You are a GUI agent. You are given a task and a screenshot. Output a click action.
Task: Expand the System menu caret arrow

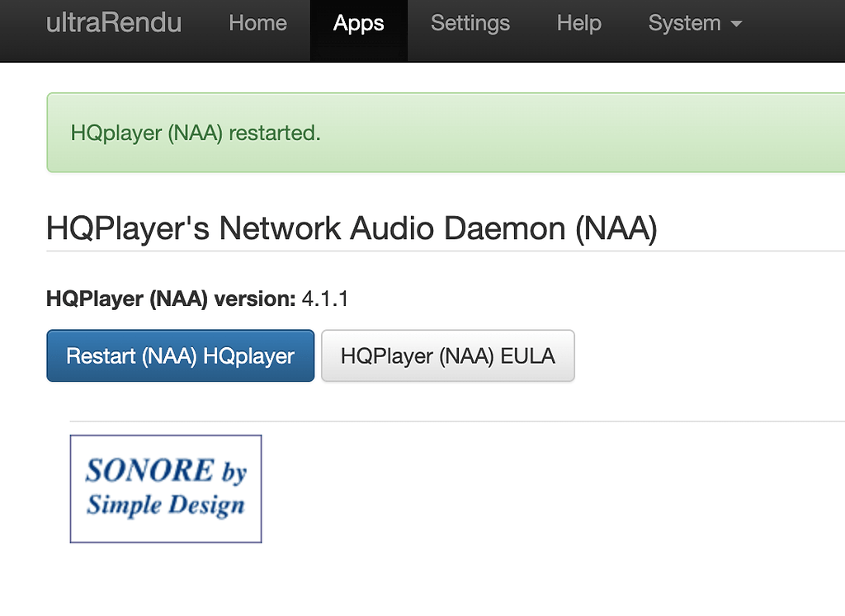(736, 25)
